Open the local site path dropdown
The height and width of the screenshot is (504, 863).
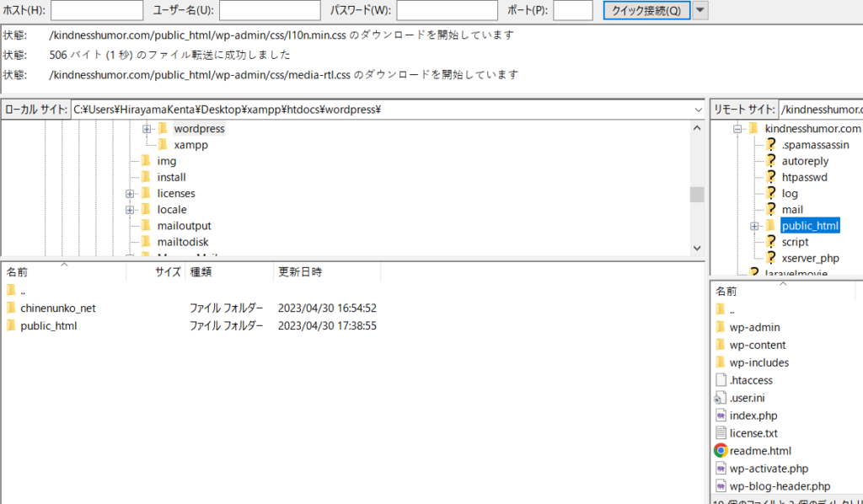[698, 110]
